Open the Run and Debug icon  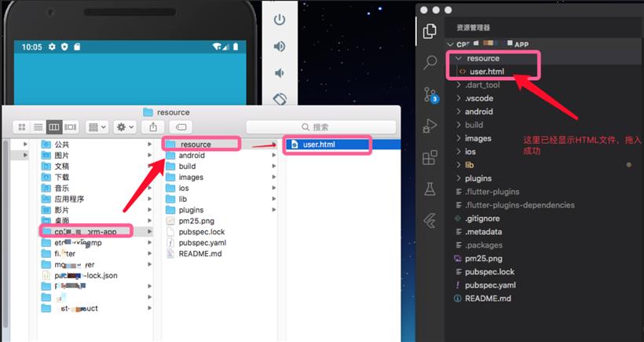click(x=430, y=126)
